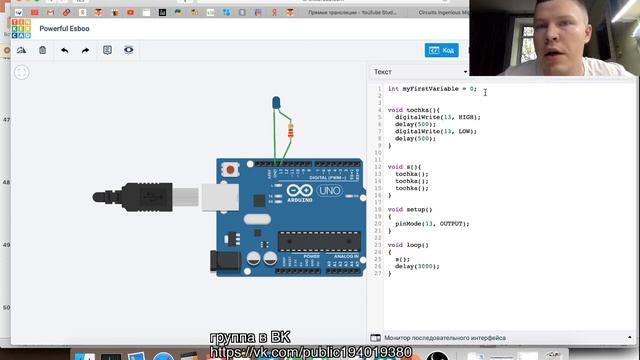
Task: Click code line 'void s(){'
Action: (404, 167)
